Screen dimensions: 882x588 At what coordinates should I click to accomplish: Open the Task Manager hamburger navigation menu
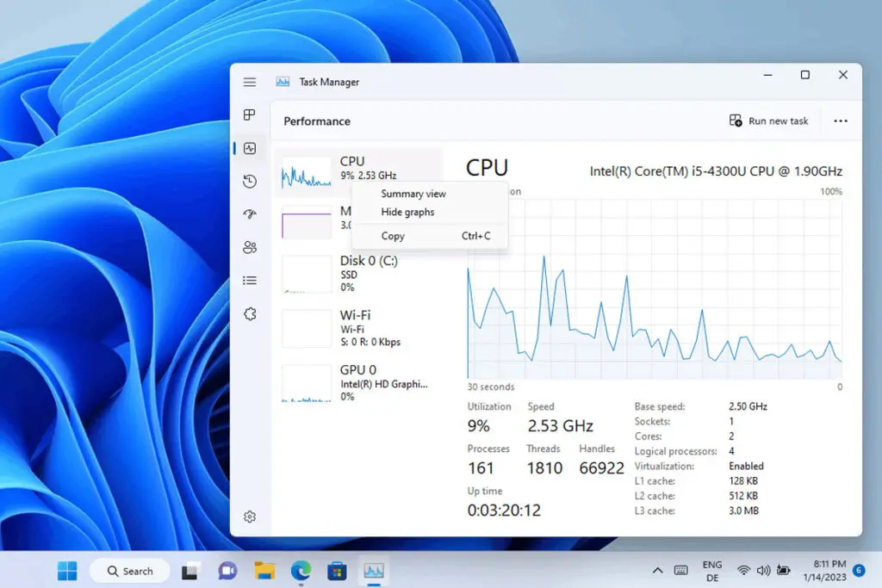pyautogui.click(x=250, y=82)
